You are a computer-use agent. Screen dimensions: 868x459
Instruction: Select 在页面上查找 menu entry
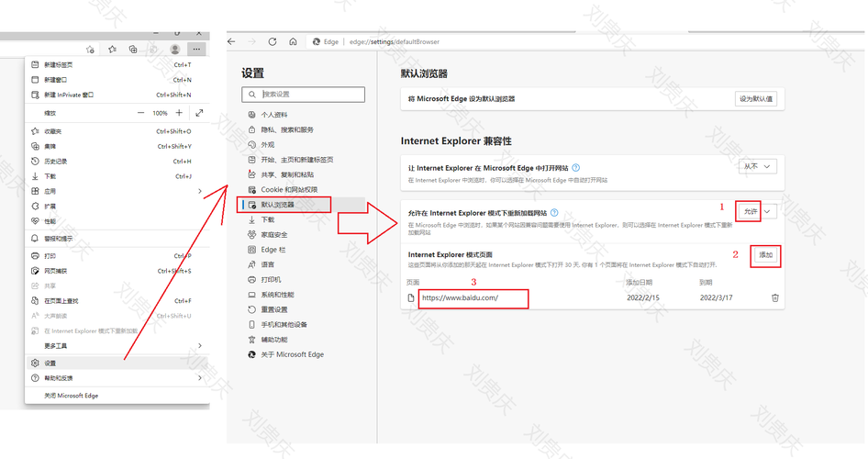tap(117, 301)
